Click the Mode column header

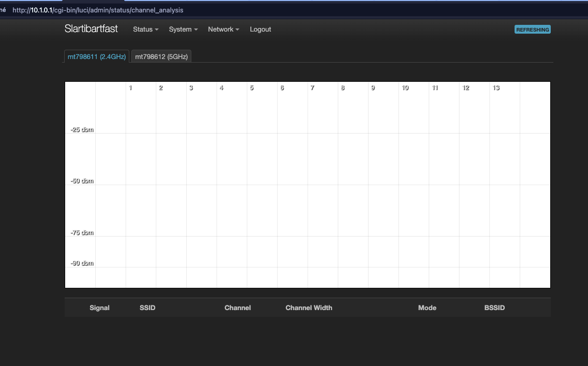pos(427,308)
